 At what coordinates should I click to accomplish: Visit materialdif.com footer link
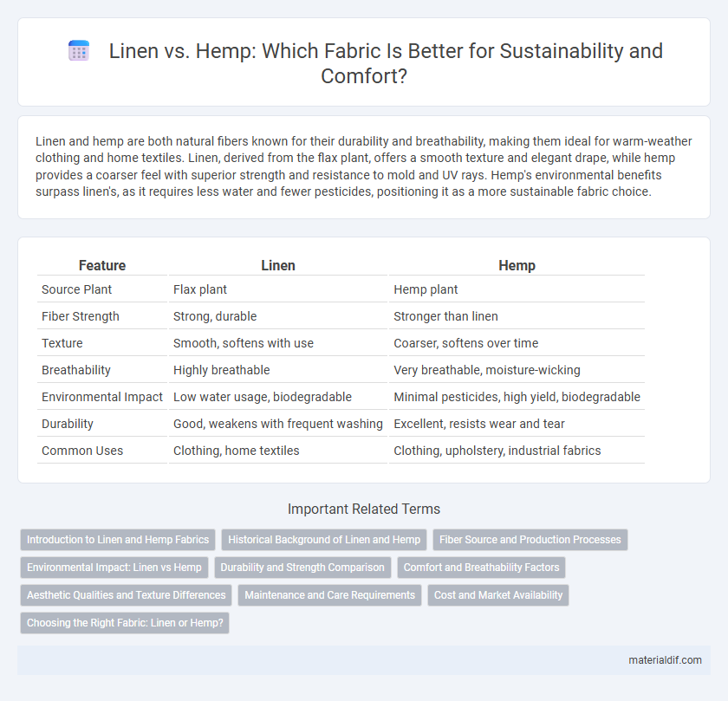pos(665,660)
